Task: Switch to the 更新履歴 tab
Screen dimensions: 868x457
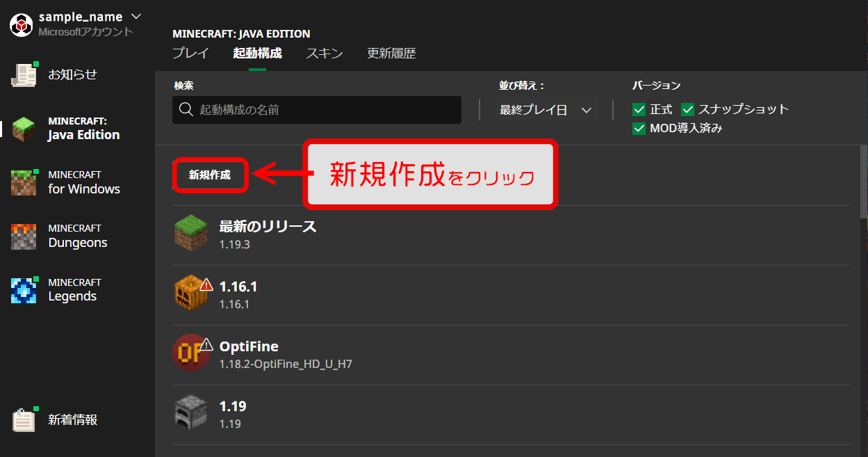Action: (391, 54)
